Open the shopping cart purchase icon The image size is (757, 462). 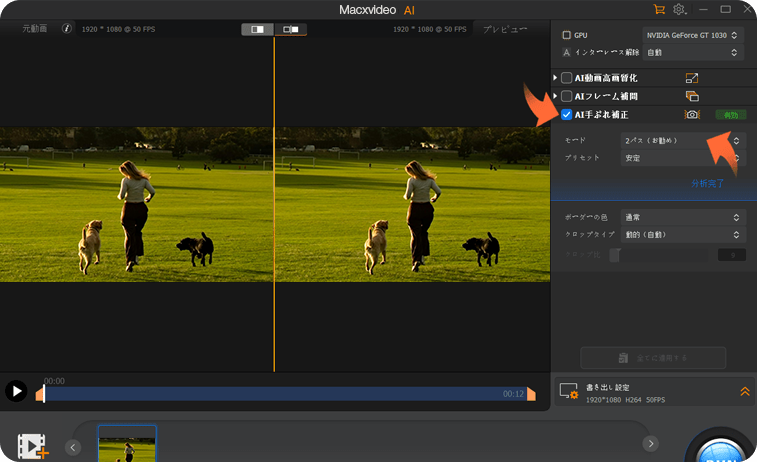point(659,9)
